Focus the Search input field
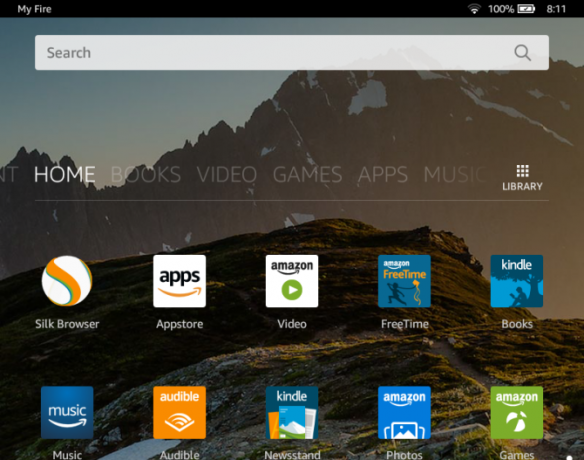This screenshot has height=460, width=584. (292, 53)
